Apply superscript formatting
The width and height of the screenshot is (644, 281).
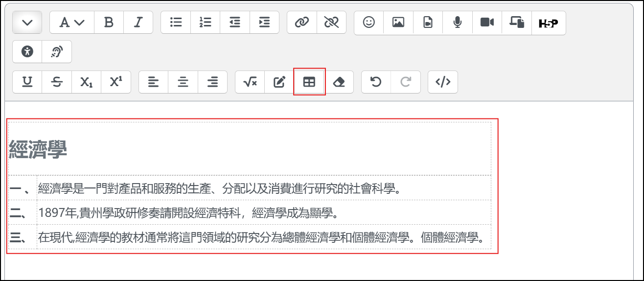pos(116,82)
